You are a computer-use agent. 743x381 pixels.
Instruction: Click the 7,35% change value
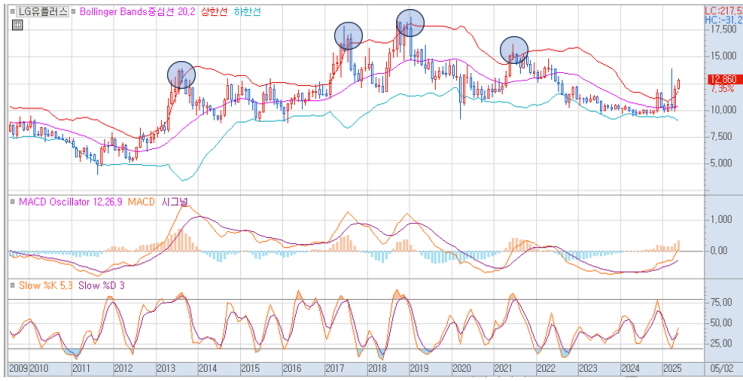[x=722, y=89]
